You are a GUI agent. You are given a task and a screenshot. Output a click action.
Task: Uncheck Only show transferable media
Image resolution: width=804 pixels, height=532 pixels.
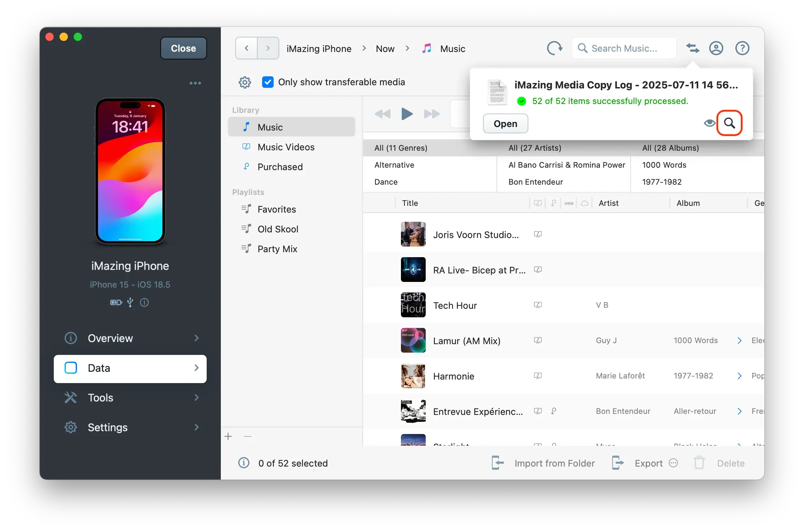pos(268,82)
